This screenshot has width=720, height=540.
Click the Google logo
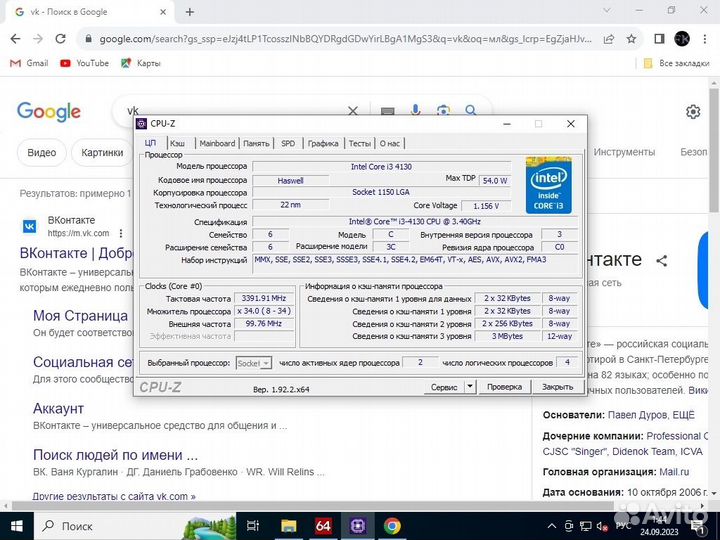pyautogui.click(x=49, y=112)
